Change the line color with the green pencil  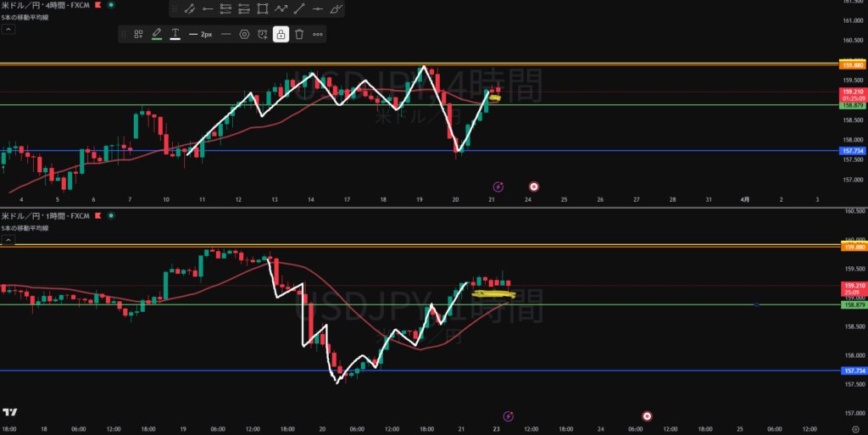156,34
